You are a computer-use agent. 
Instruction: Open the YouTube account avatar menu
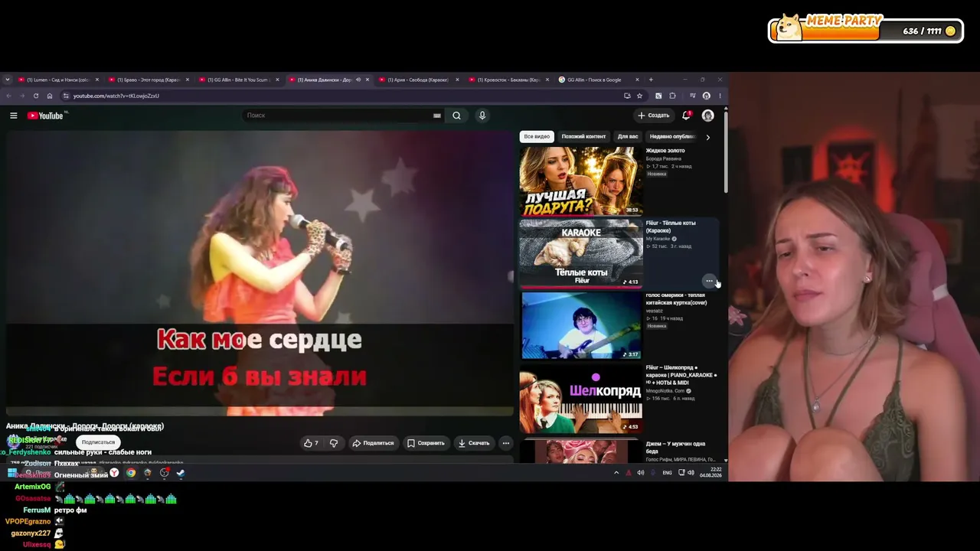[x=707, y=116]
